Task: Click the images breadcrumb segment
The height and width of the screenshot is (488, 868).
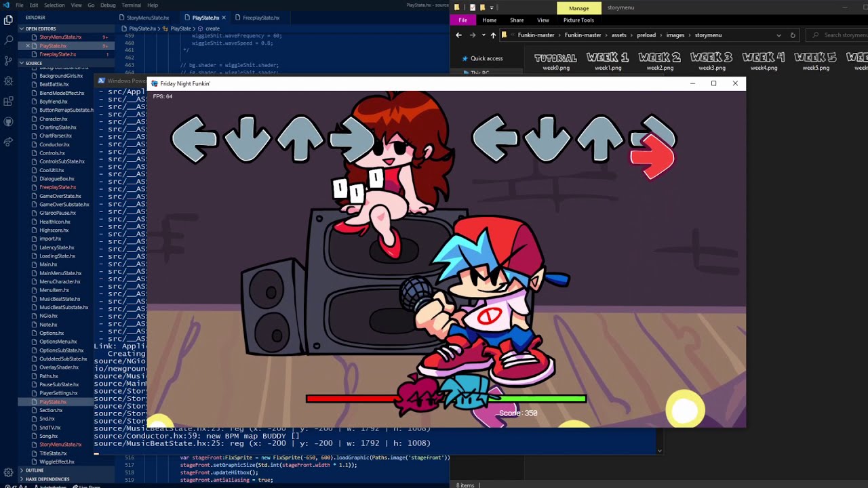Action: pos(675,35)
